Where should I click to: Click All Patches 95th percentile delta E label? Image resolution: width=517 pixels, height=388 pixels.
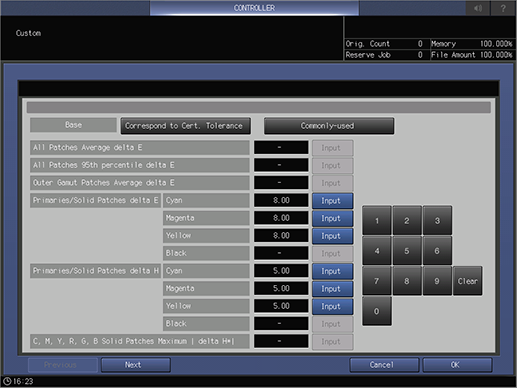tap(140, 165)
